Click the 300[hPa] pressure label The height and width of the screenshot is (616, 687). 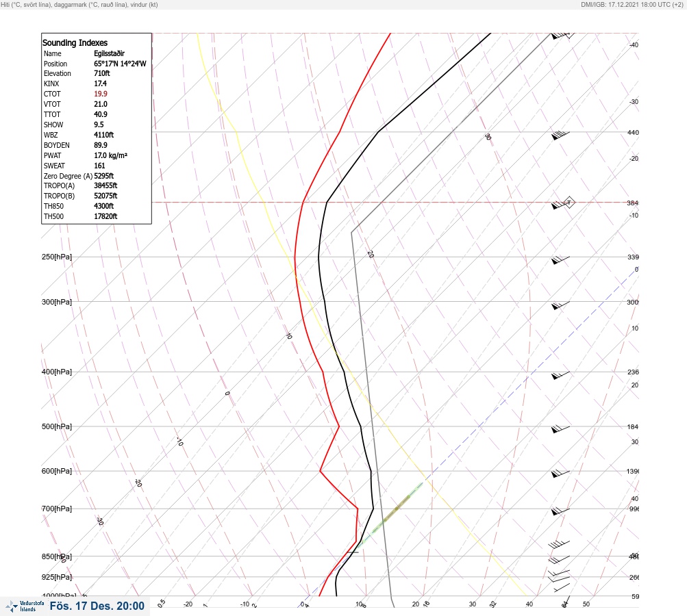(x=57, y=302)
